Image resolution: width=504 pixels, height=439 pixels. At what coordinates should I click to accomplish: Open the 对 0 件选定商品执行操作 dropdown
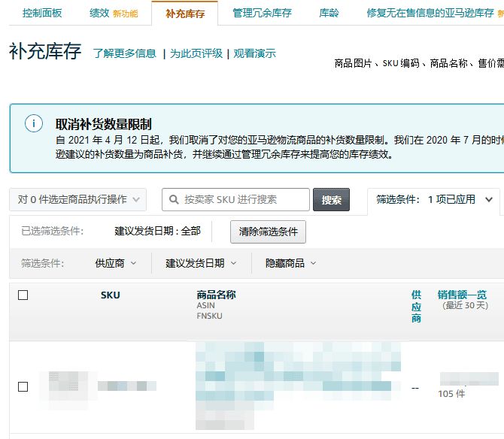78,200
